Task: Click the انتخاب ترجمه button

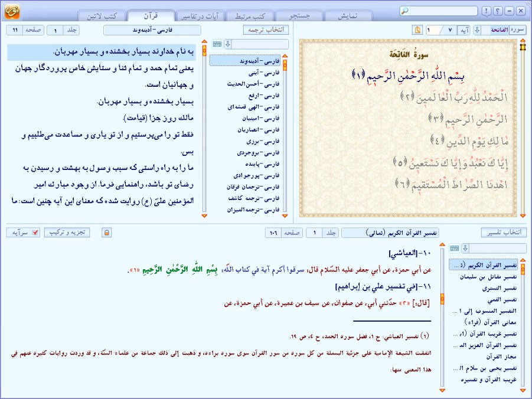Action: click(x=266, y=30)
